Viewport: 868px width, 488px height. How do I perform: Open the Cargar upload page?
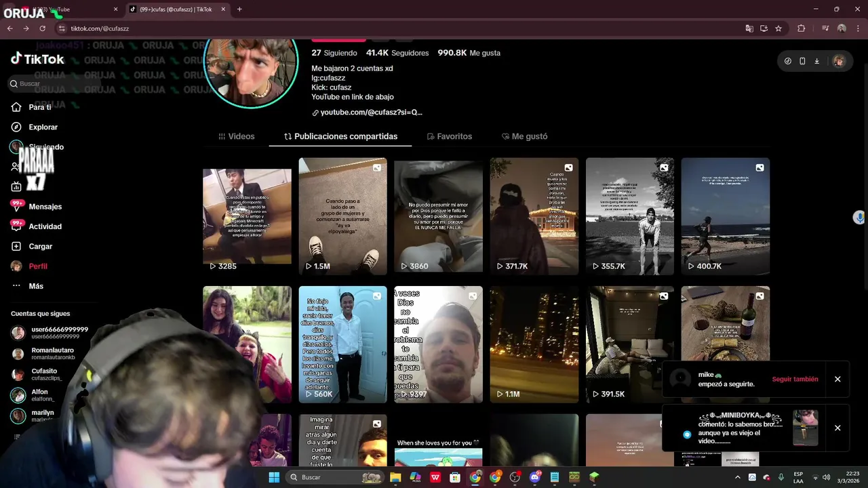point(31,246)
